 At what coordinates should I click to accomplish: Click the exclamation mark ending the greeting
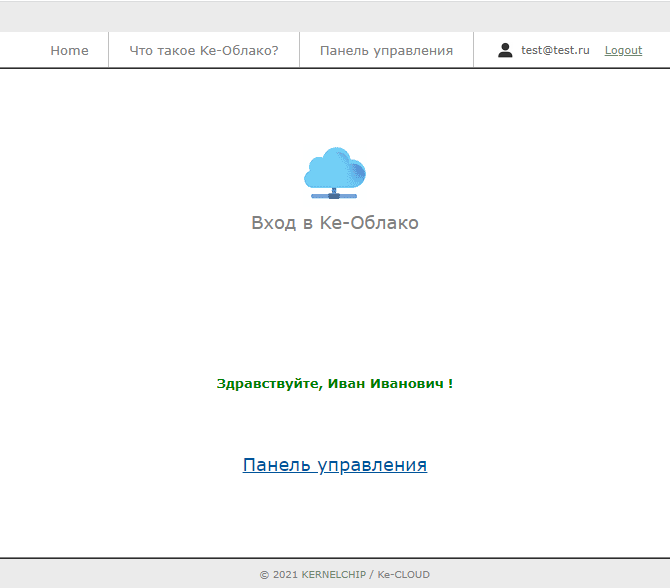450,383
